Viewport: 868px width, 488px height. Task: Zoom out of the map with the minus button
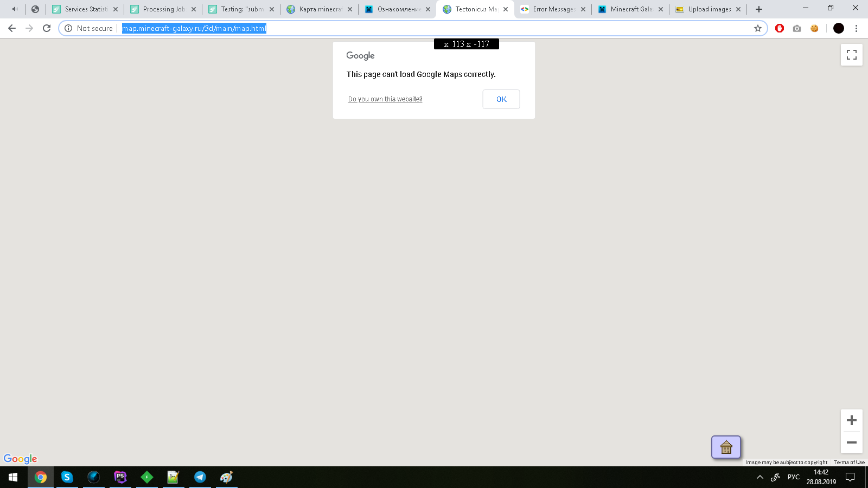852,442
